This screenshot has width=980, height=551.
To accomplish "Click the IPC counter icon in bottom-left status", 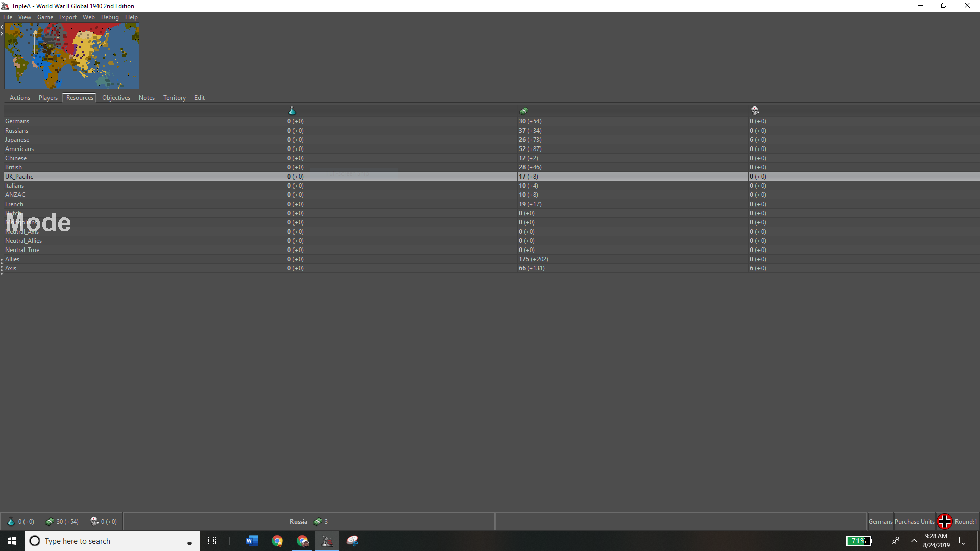I will 49,521.
